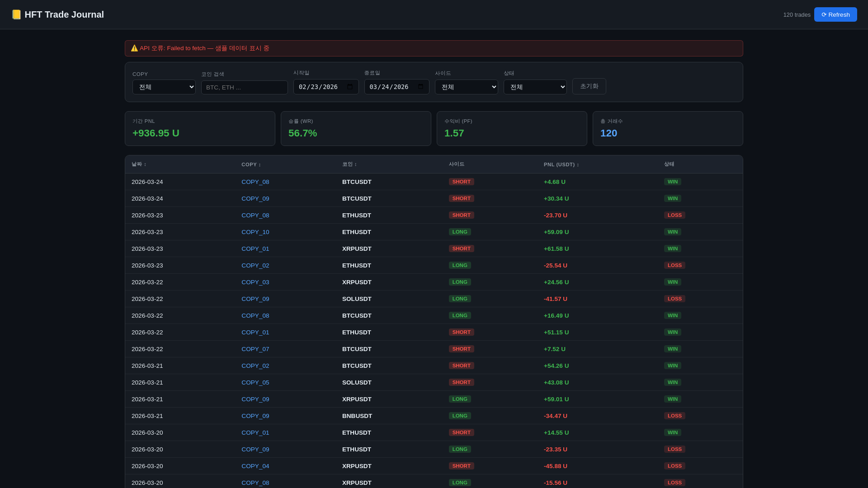Open COPY_03 link in +24.56 U row
Screen dimensions: 868x488
tap(255, 282)
